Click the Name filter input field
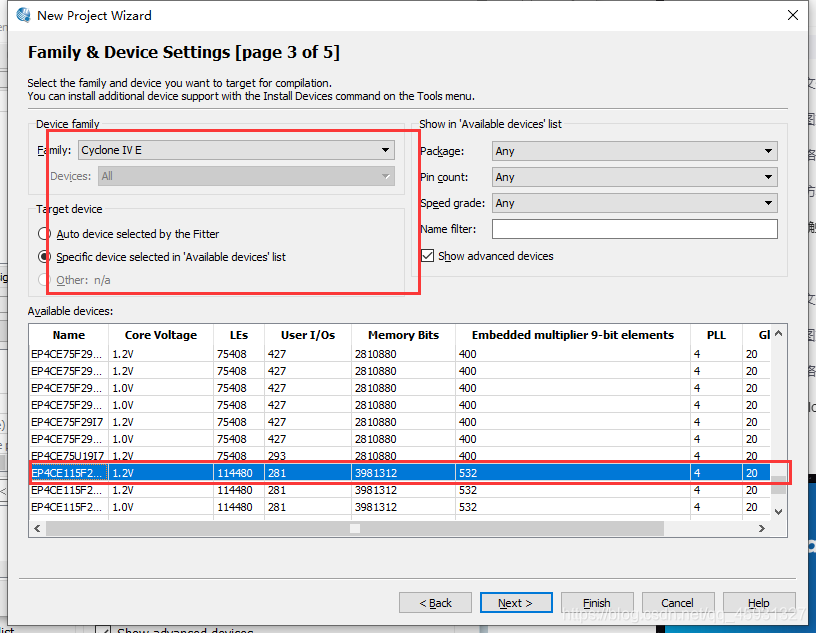The image size is (816, 633). (634, 229)
